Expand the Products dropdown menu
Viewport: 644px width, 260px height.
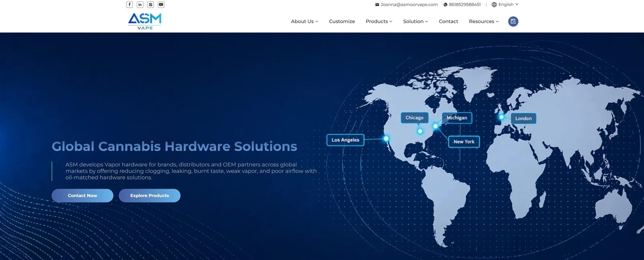(379, 21)
